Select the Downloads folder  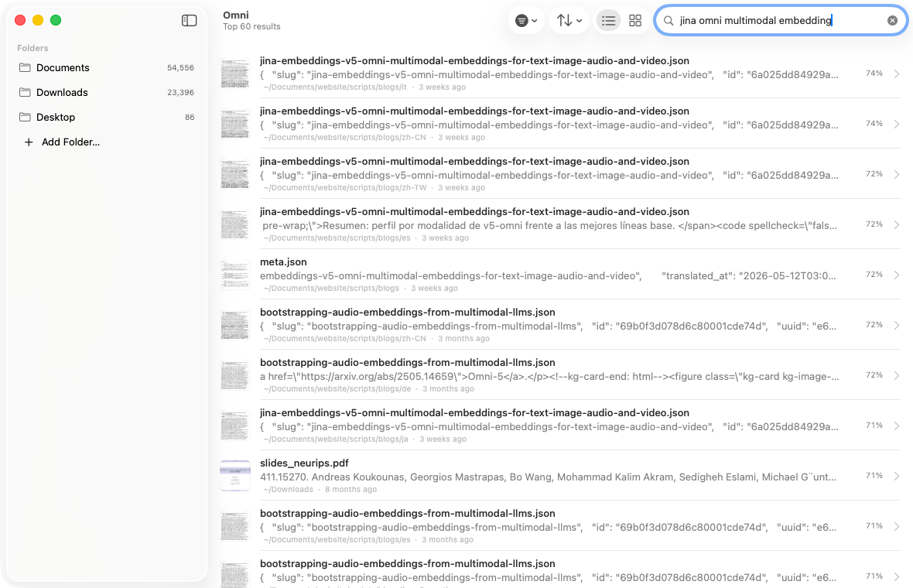(x=107, y=92)
